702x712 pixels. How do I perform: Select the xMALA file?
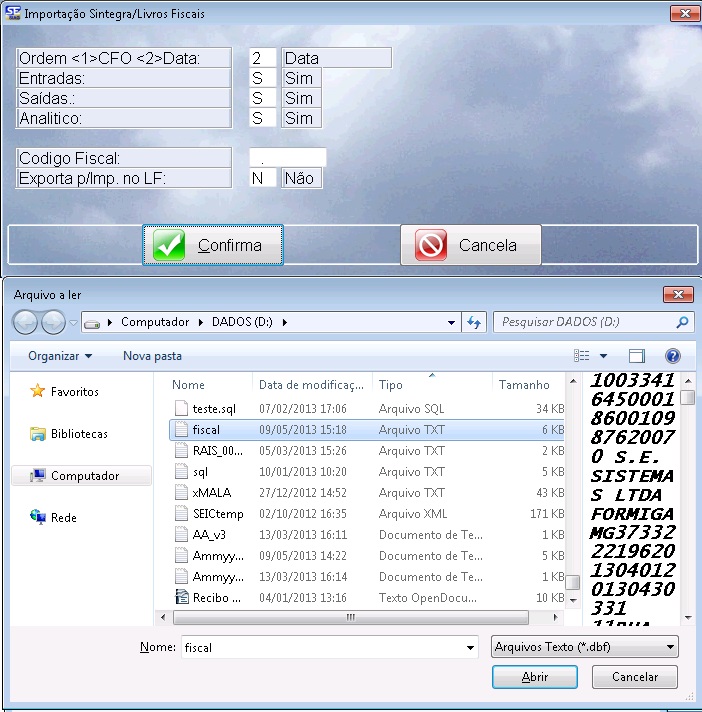pyautogui.click(x=366, y=493)
